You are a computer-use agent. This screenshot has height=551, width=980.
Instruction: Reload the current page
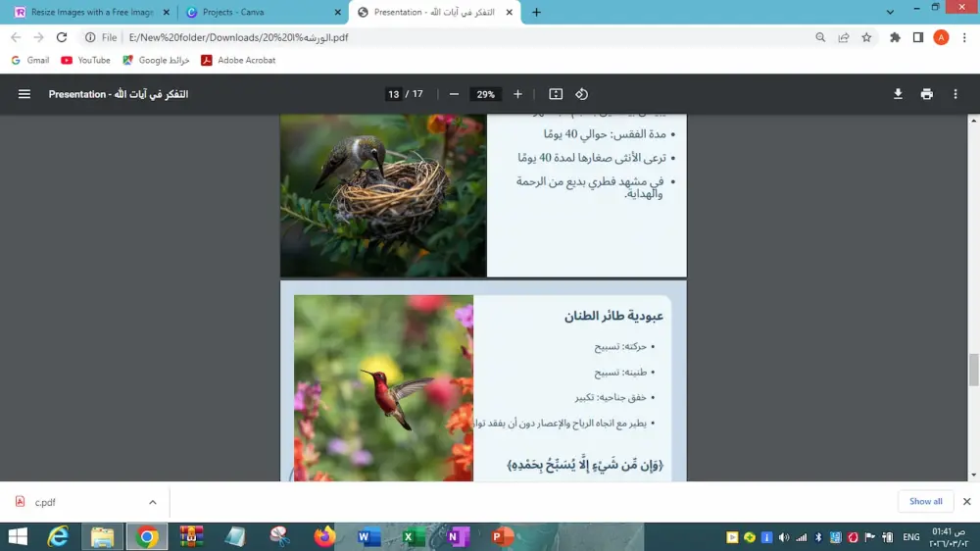pyautogui.click(x=61, y=37)
